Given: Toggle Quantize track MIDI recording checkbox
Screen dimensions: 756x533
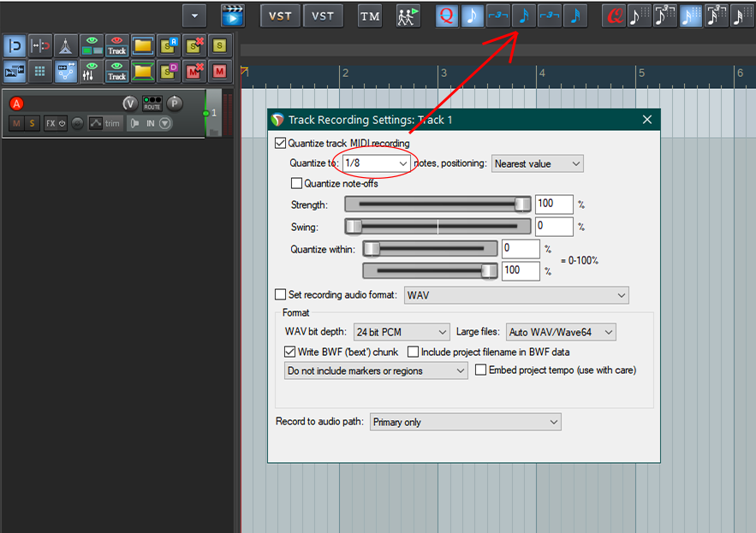Looking at the screenshot, I should pyautogui.click(x=280, y=143).
